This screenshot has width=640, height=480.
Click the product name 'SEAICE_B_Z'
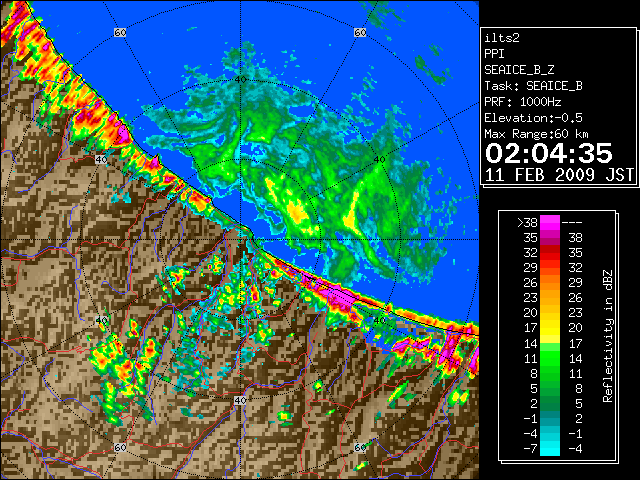(519, 70)
